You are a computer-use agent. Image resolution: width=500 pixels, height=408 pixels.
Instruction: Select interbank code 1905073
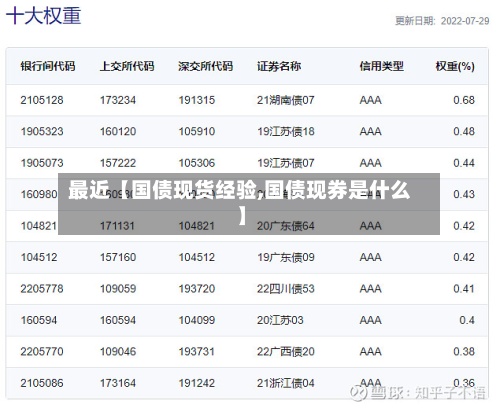pyautogui.click(x=42, y=163)
